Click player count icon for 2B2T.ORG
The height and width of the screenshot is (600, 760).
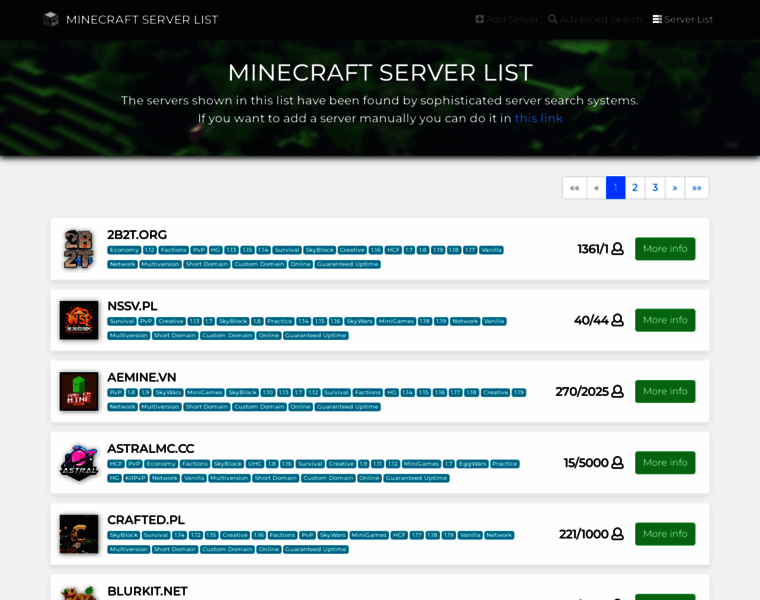tap(617, 249)
